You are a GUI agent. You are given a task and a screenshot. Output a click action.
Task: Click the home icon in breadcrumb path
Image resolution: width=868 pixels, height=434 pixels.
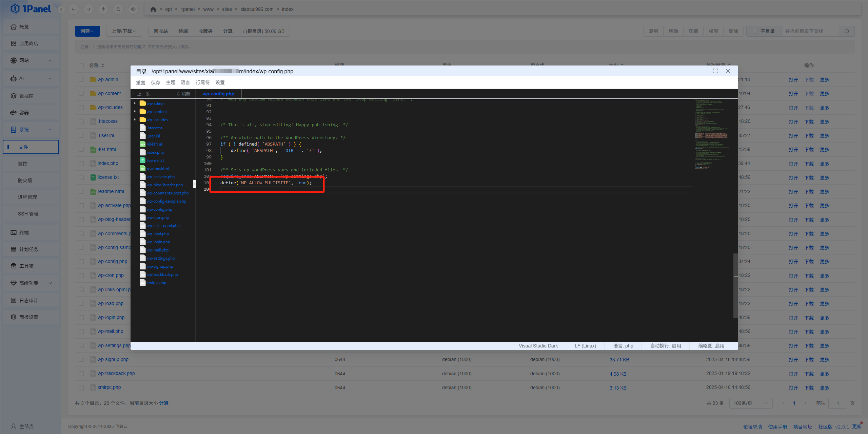153,9
